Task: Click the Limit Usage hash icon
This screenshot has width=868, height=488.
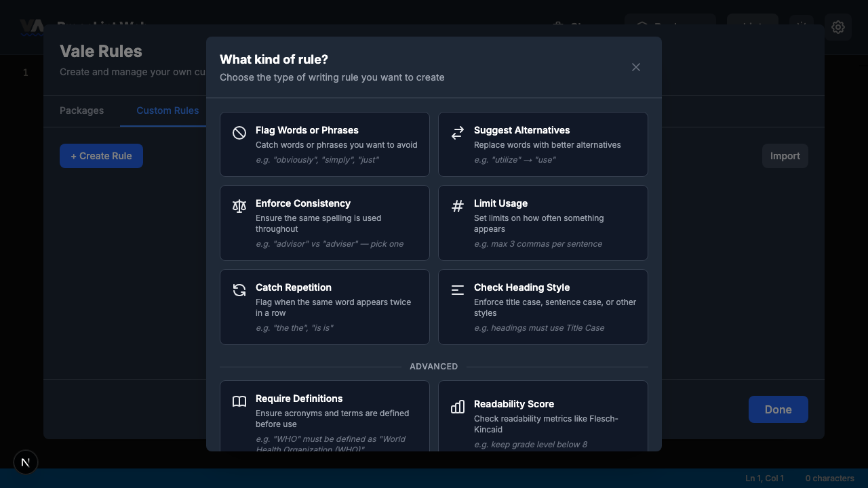Action: [x=458, y=206]
